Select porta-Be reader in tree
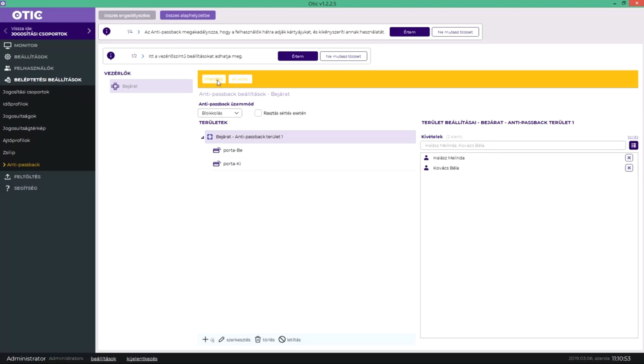 233,150
